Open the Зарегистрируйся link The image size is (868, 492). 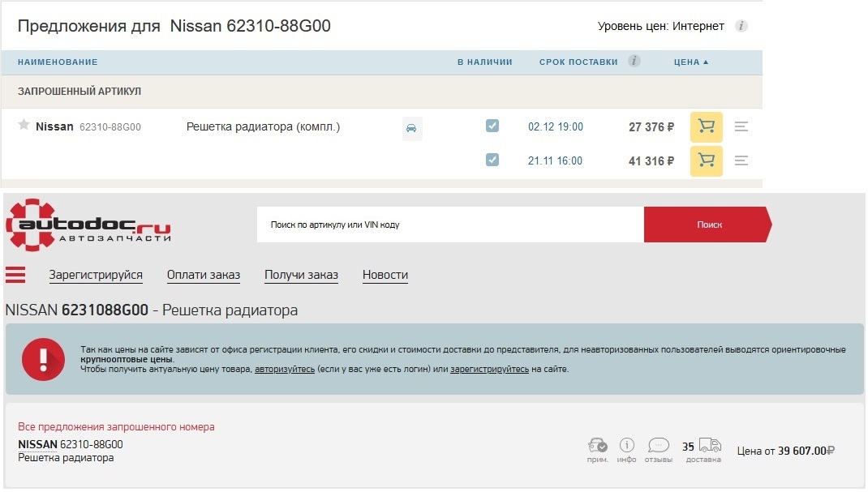pos(96,275)
